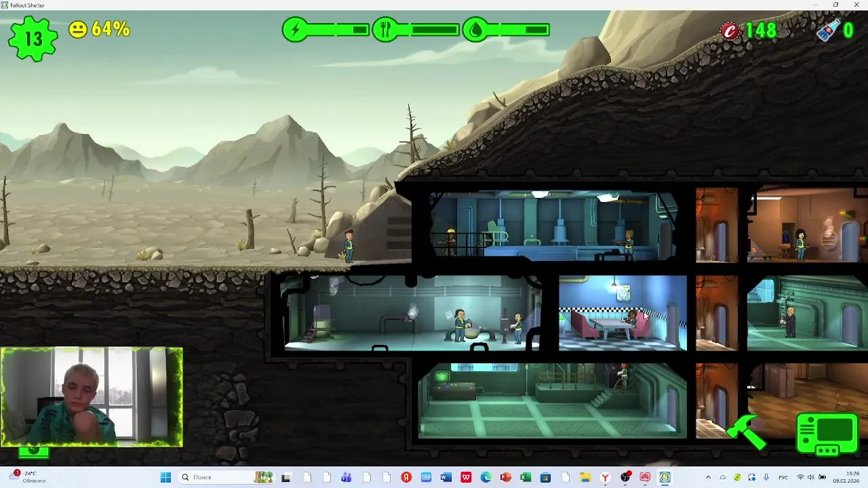868x488 pixels.
Task: Open Microsoft Edge from taskbar
Action: click(486, 477)
